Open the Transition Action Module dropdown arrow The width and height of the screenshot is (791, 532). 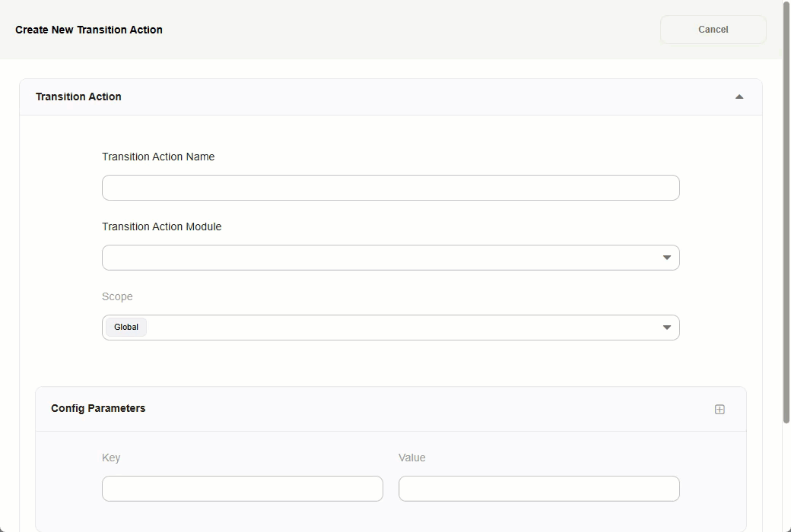point(666,258)
